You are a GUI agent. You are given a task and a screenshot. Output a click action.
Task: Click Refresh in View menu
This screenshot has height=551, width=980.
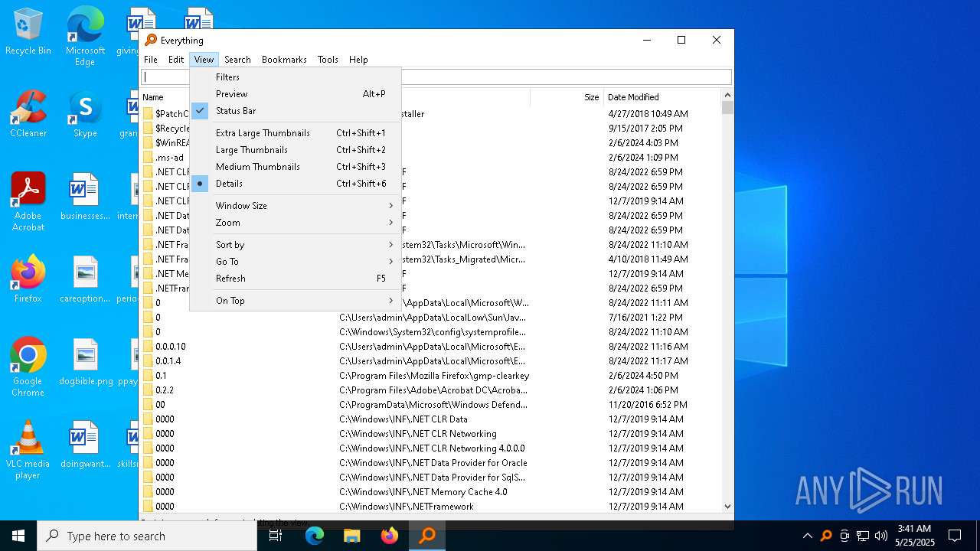coord(296,279)
